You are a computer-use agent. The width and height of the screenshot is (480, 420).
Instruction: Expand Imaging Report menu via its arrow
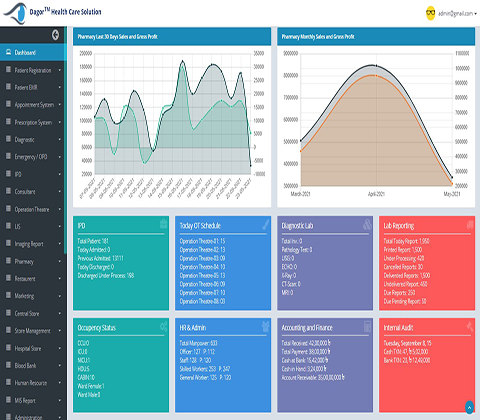(60, 244)
